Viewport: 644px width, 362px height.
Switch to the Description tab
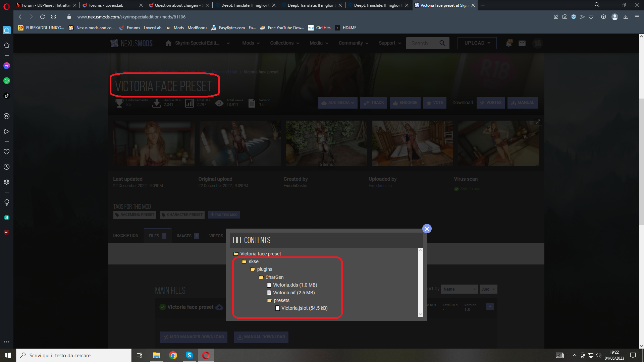126,236
